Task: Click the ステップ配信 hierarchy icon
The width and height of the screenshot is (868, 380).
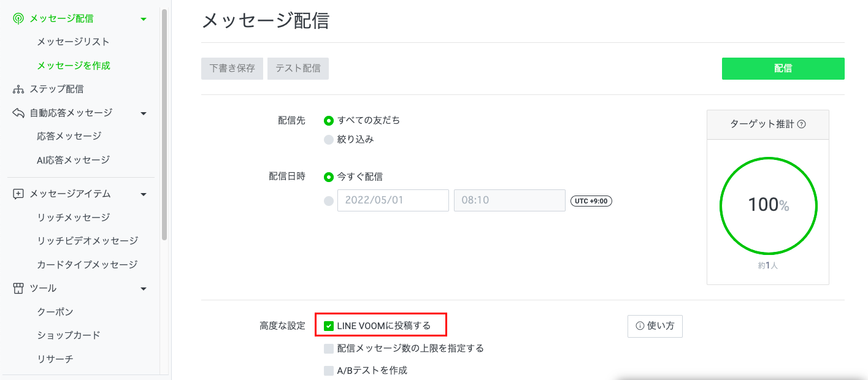Action: coord(18,89)
